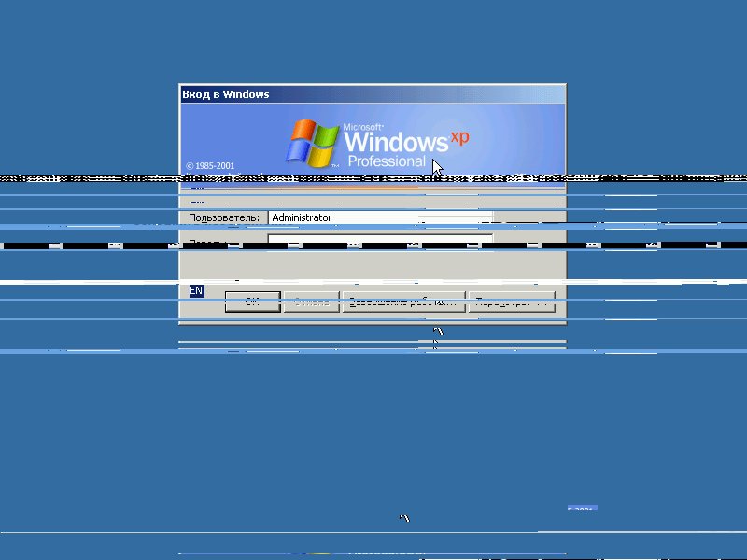The height and width of the screenshot is (560, 747).
Task: Click the bottom edge of the login dialog
Action: click(372, 322)
